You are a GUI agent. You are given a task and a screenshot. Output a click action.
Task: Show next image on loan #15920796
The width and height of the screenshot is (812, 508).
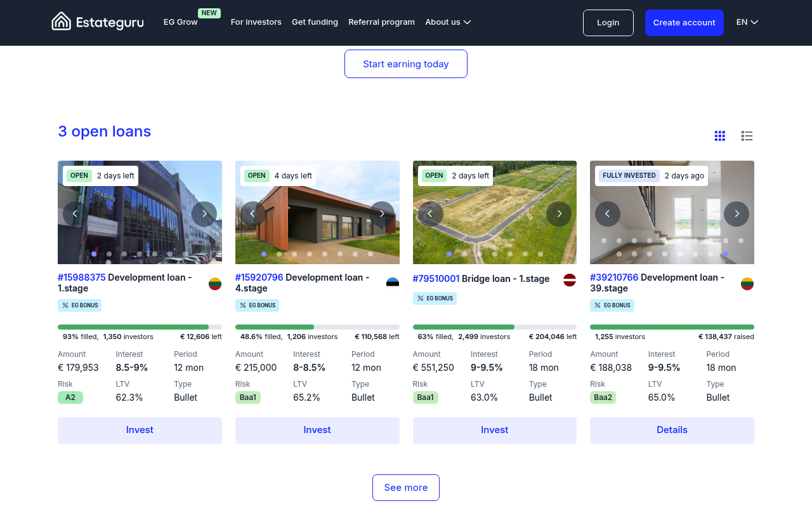coord(382,214)
